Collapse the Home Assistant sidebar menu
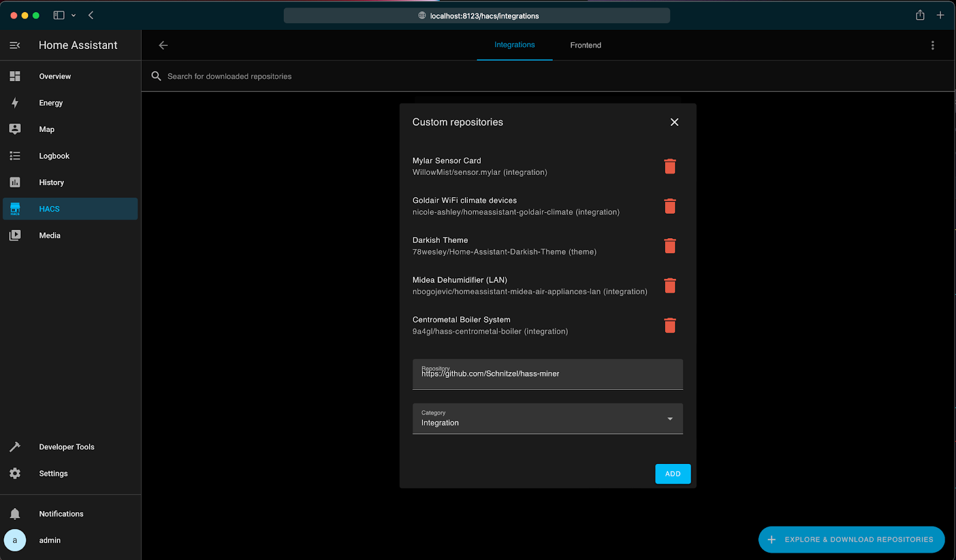This screenshot has height=560, width=956. 15,45
